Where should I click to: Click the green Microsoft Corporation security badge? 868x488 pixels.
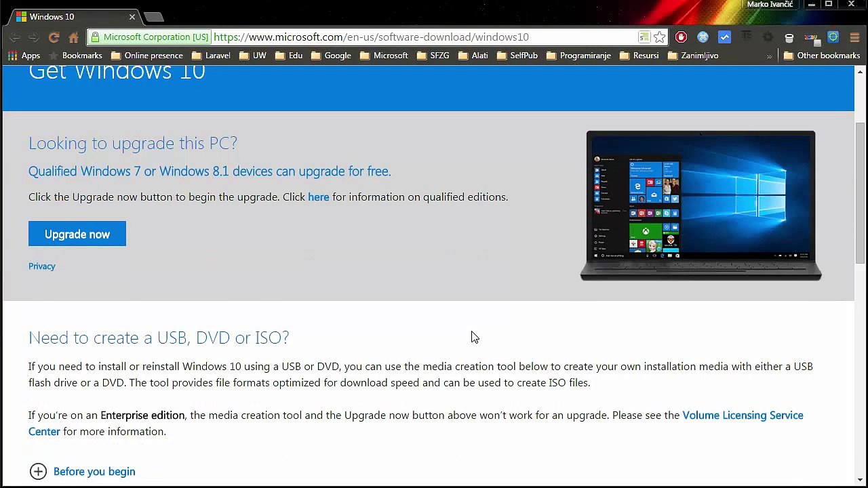(150, 37)
